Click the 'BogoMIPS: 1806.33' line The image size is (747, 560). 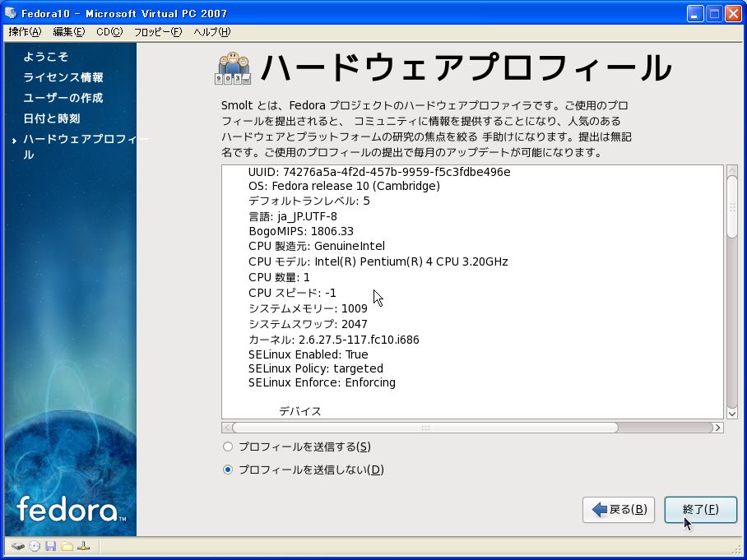[x=301, y=231]
